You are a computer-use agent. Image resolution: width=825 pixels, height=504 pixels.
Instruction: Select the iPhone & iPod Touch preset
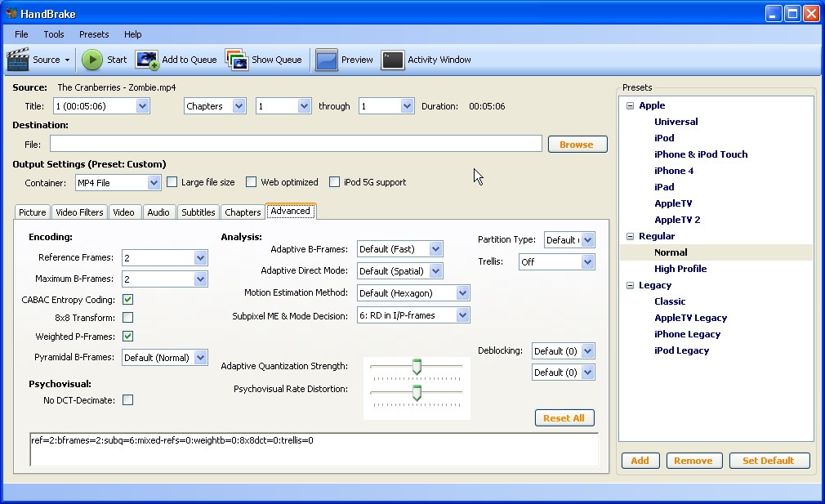tap(701, 154)
